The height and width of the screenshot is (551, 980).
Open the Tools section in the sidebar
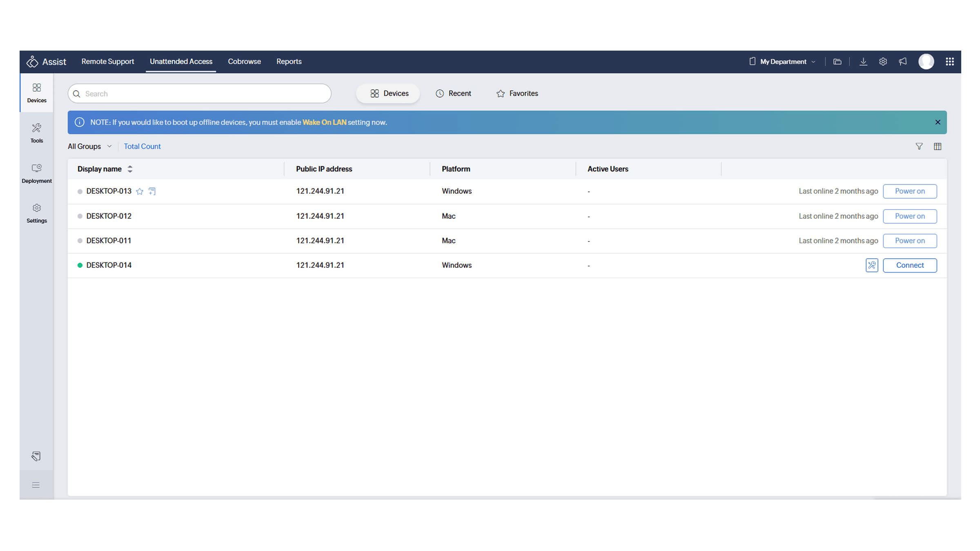pos(36,133)
